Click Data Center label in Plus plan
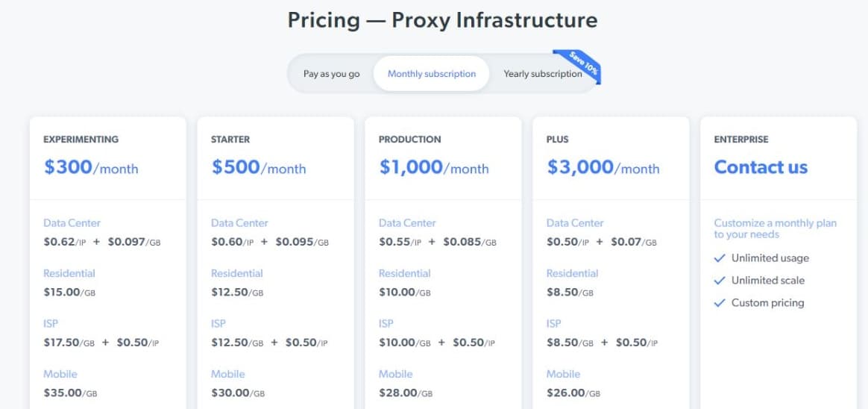868x409 pixels. click(x=575, y=223)
